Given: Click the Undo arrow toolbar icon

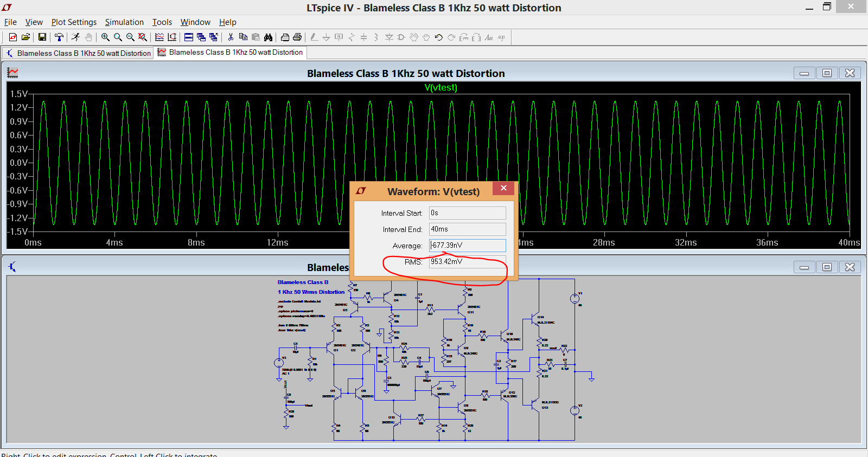Looking at the screenshot, I should pos(439,37).
